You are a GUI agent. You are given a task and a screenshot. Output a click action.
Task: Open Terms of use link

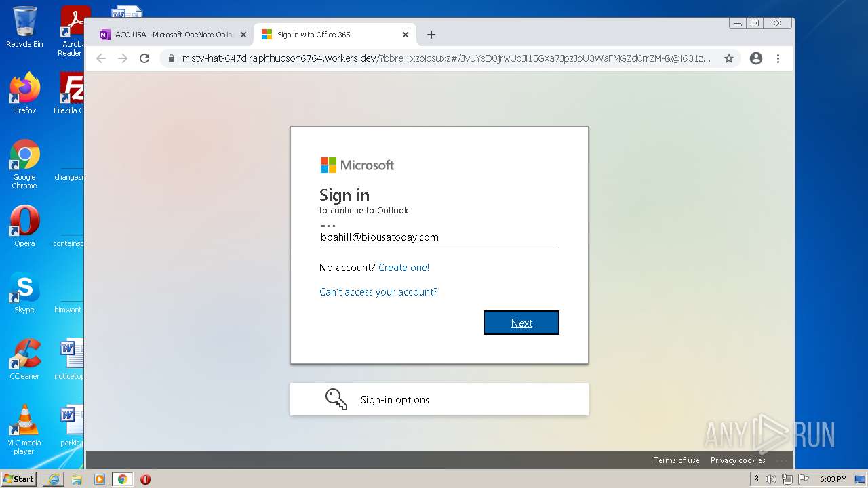[x=676, y=460]
